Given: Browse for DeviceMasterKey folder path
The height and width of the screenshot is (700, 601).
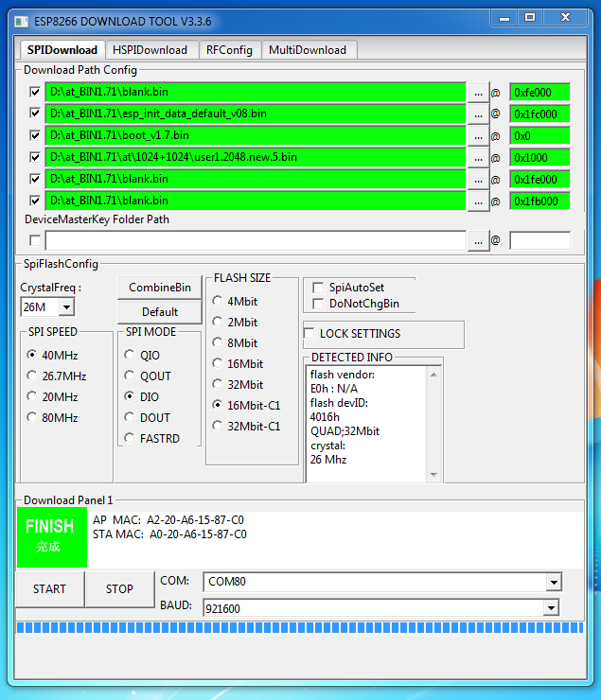Looking at the screenshot, I should pos(478,241).
